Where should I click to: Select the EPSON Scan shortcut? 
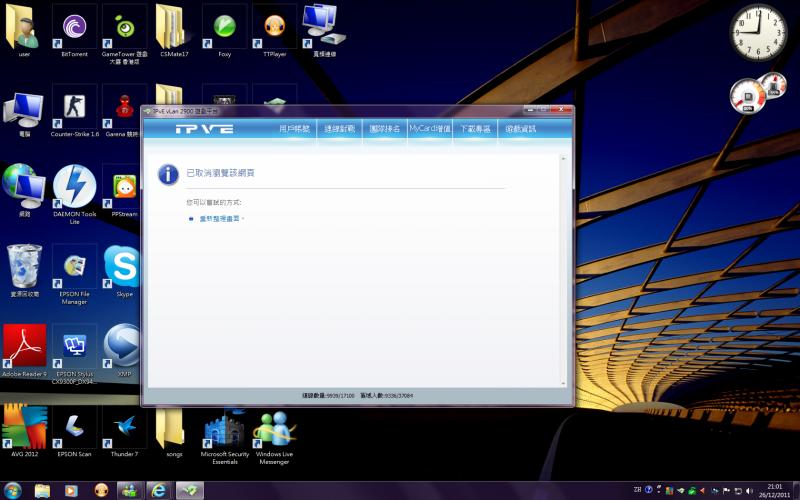pyautogui.click(x=74, y=431)
